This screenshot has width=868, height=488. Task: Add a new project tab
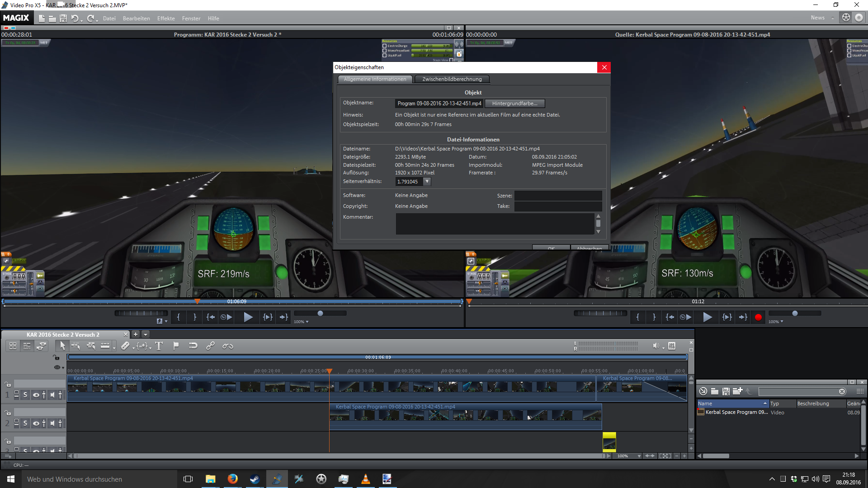135,334
